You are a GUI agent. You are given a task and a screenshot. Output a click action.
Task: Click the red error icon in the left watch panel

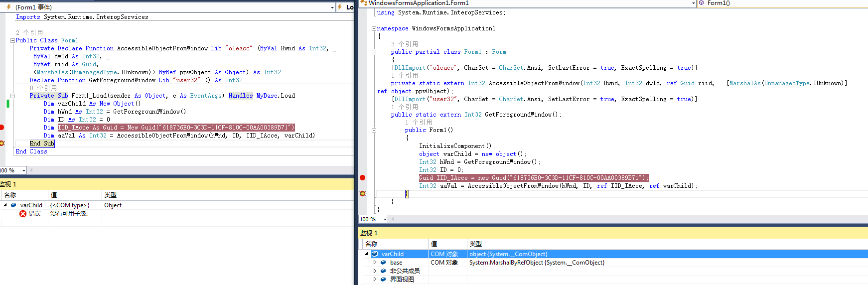23,214
